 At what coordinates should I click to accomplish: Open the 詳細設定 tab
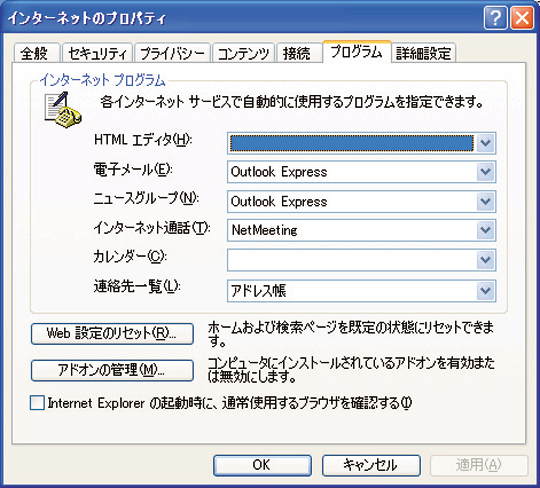click(424, 53)
